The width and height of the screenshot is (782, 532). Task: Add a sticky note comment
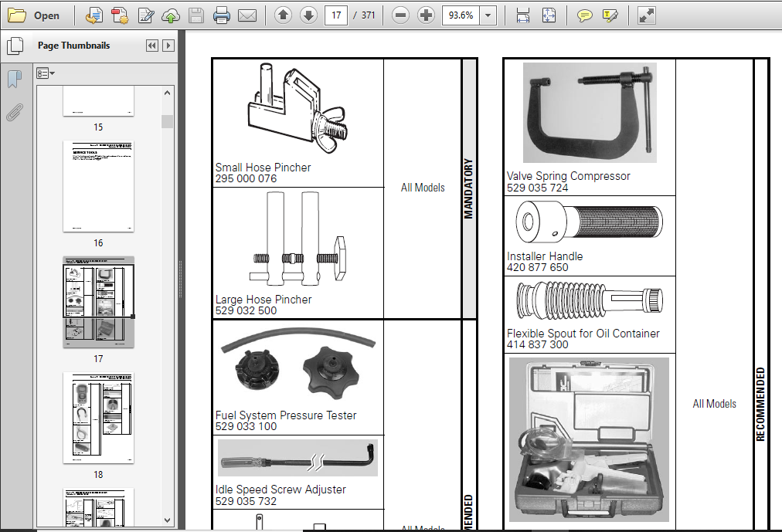[584, 15]
